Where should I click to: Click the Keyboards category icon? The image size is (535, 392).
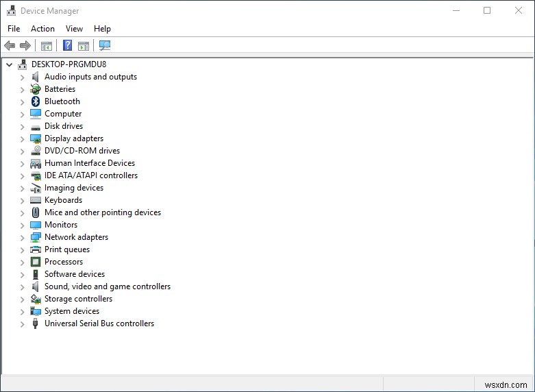tap(36, 200)
